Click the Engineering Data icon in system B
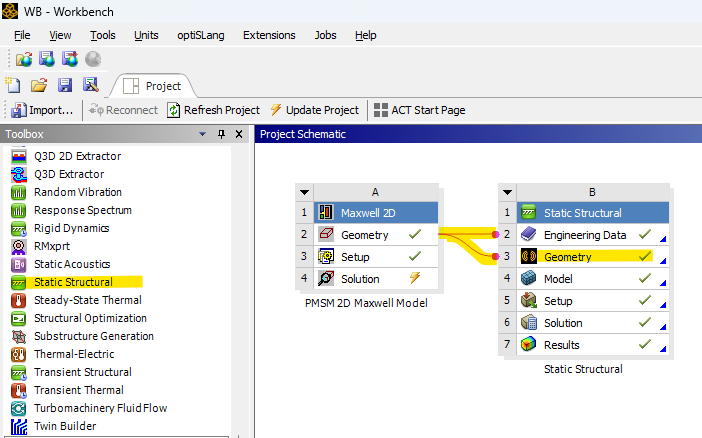Viewport: 702px width, 438px height. click(529, 235)
